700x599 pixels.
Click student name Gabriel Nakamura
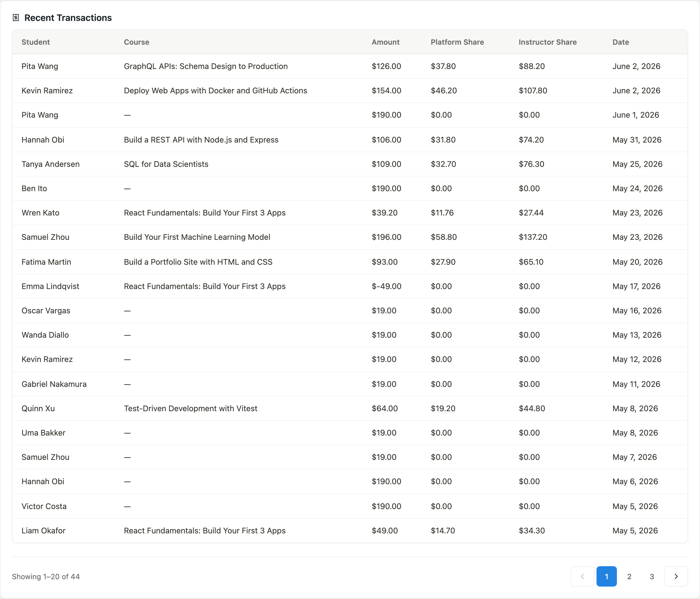point(54,384)
